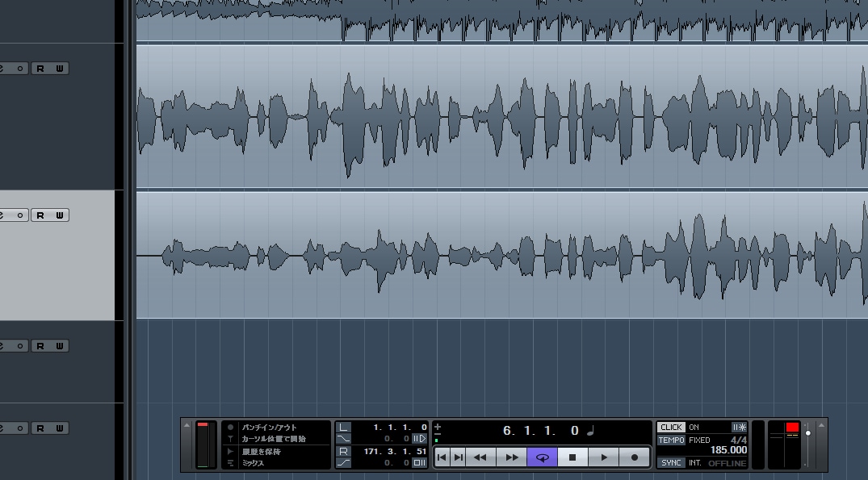Enable Write automation on the bottom-most track
868x480 pixels.
point(59,428)
